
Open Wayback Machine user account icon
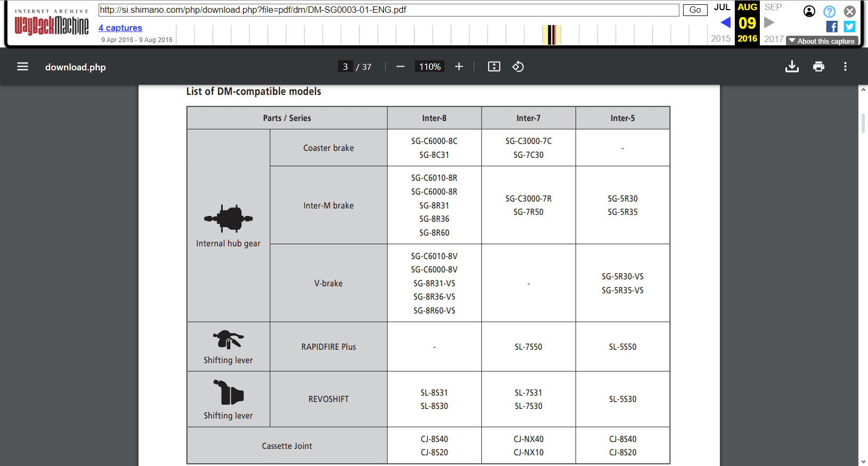pos(809,11)
